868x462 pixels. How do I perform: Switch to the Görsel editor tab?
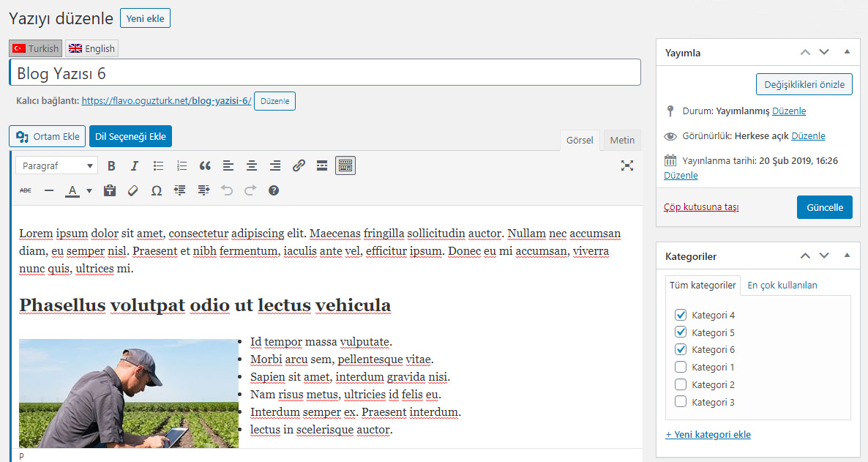(580, 140)
